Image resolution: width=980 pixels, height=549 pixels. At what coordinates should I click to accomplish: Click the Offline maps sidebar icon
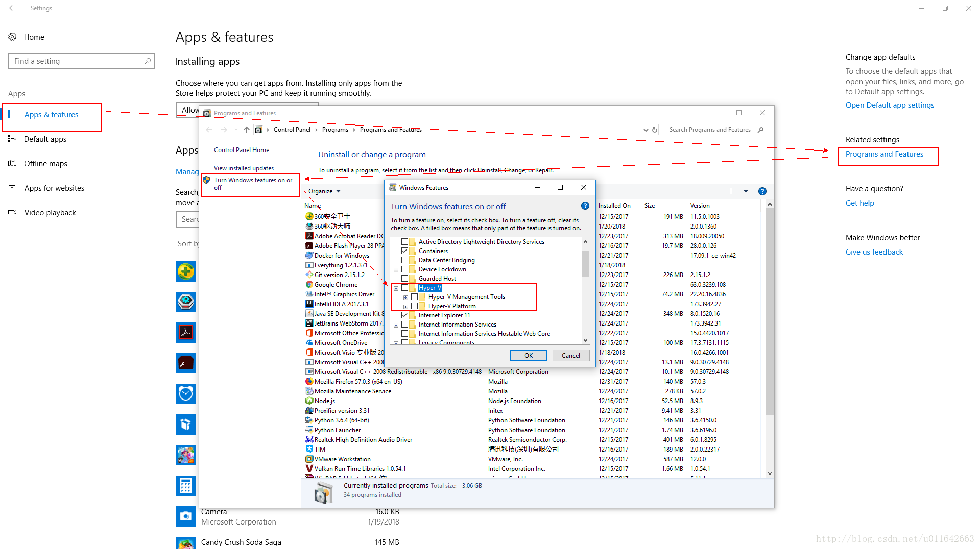coord(12,163)
